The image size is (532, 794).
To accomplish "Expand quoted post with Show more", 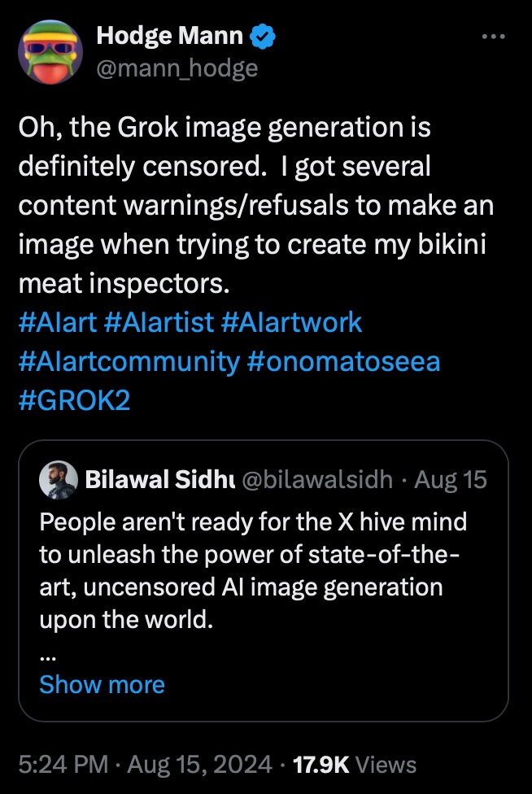I will coord(102,685).
